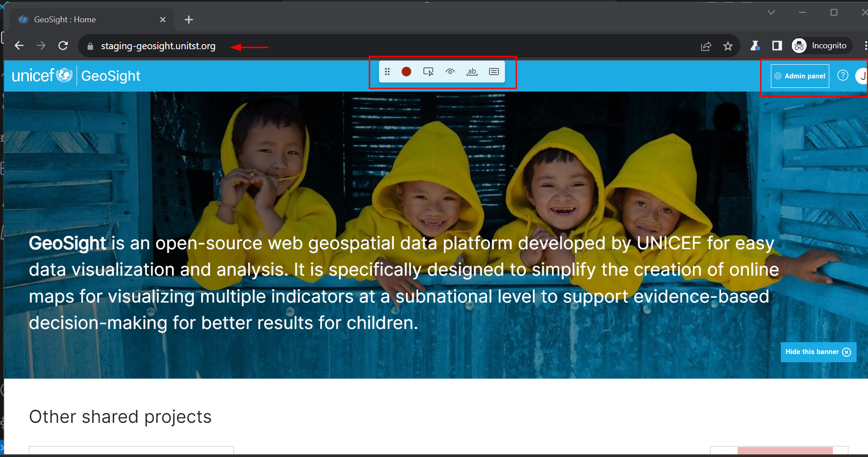The image size is (868, 457).
Task: Go forward in browser history
Action: (x=41, y=46)
